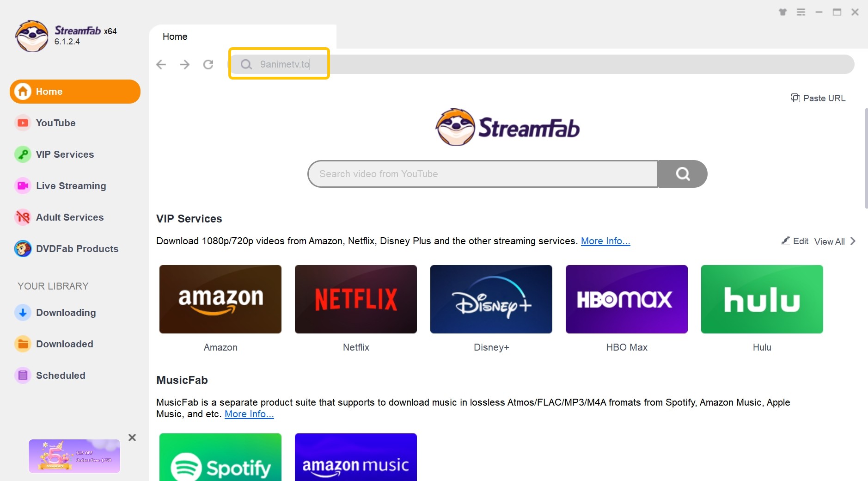Expand VIP Services with the right chevron
Image resolution: width=868 pixels, height=481 pixels.
(853, 241)
